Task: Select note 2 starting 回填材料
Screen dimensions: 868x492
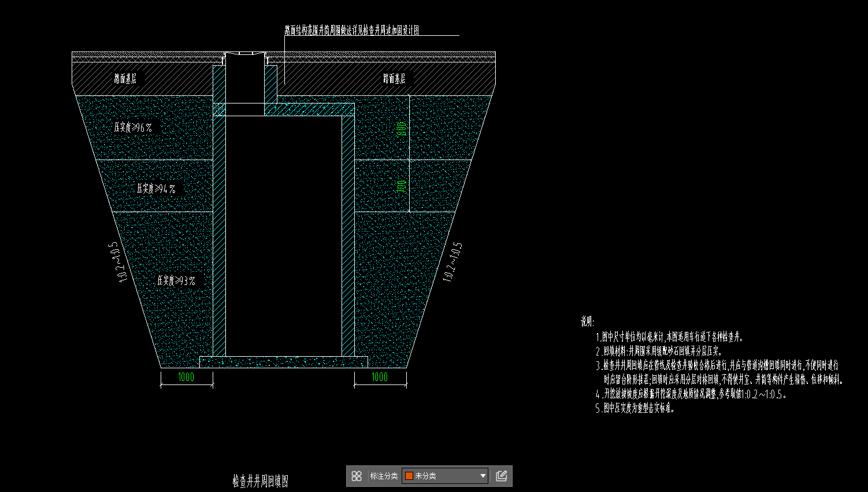Action: point(659,351)
